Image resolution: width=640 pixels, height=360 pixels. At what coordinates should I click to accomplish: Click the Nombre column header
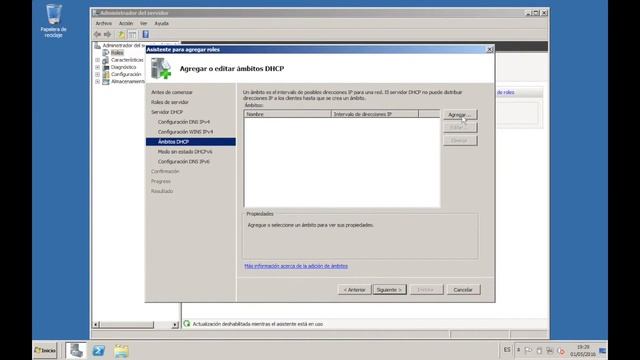pyautogui.click(x=287, y=114)
